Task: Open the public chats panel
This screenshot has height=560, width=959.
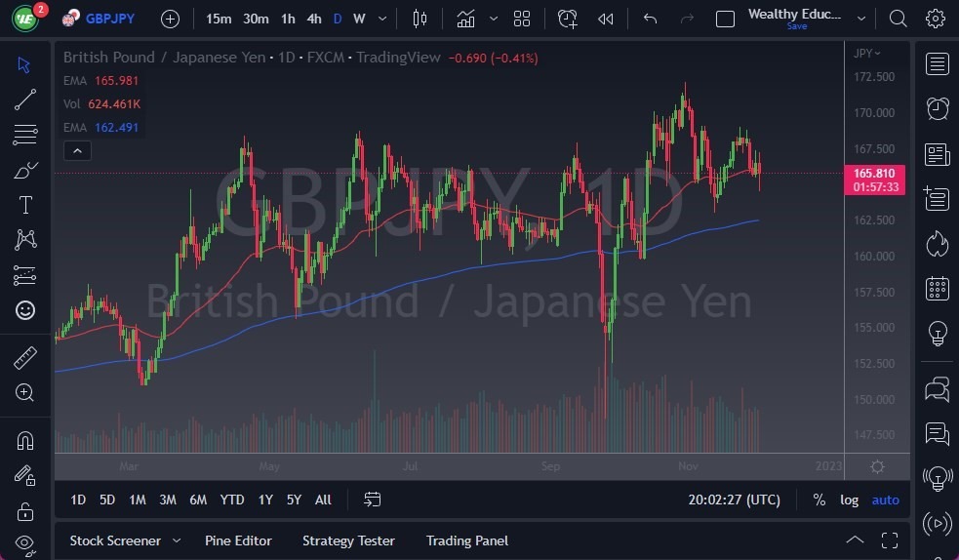Action: [937, 389]
